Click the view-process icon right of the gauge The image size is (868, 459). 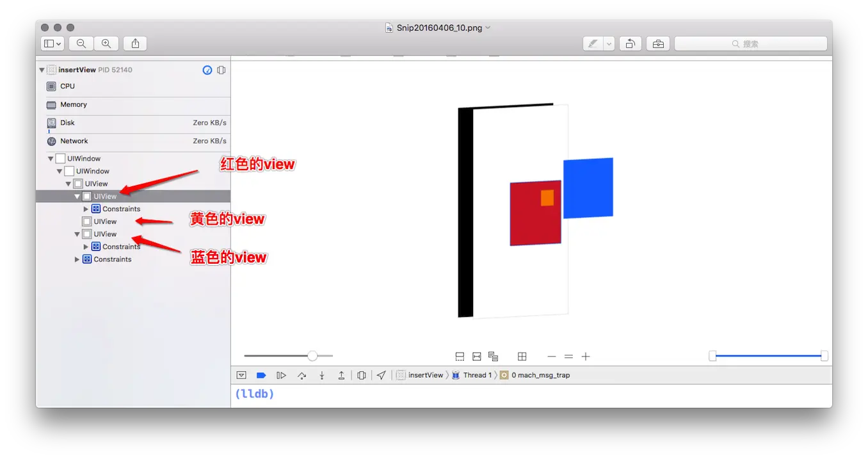pos(221,70)
